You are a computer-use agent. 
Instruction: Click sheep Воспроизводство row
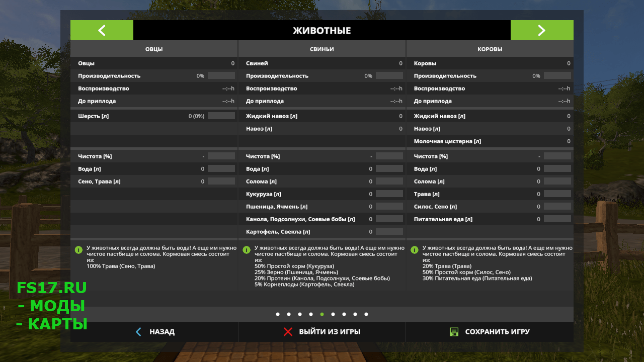coord(154,88)
